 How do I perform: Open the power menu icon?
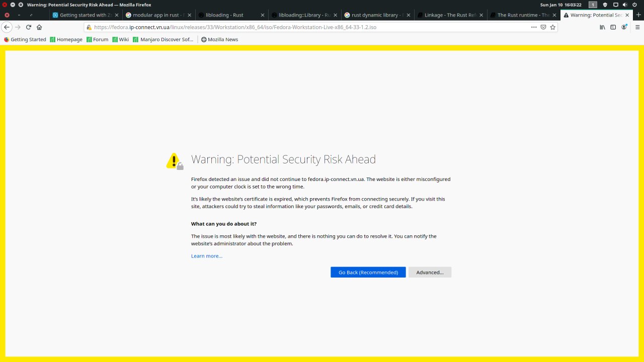click(634, 5)
